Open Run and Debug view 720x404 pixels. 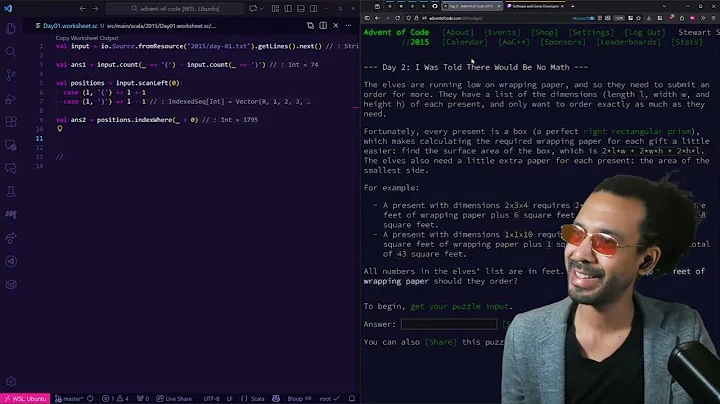[11, 98]
